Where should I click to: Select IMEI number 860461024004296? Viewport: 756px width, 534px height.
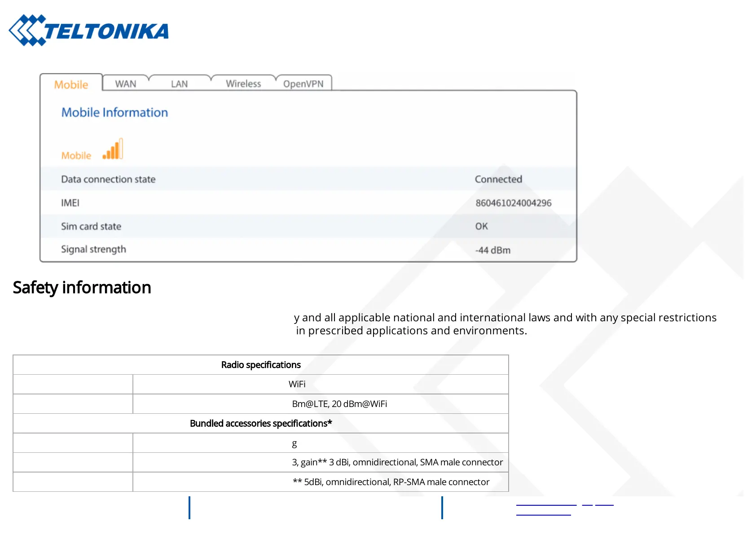(513, 203)
